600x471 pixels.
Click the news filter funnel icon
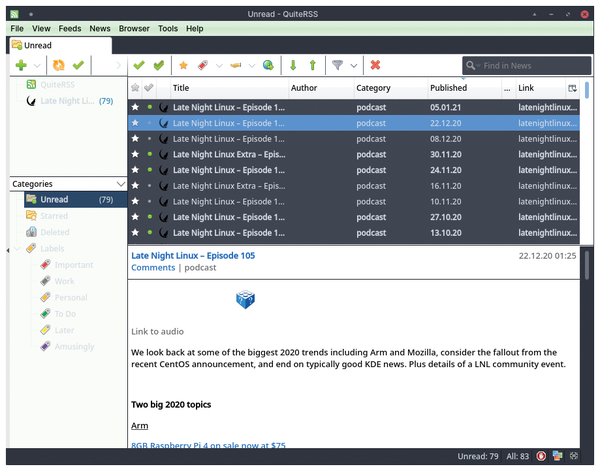click(x=337, y=65)
